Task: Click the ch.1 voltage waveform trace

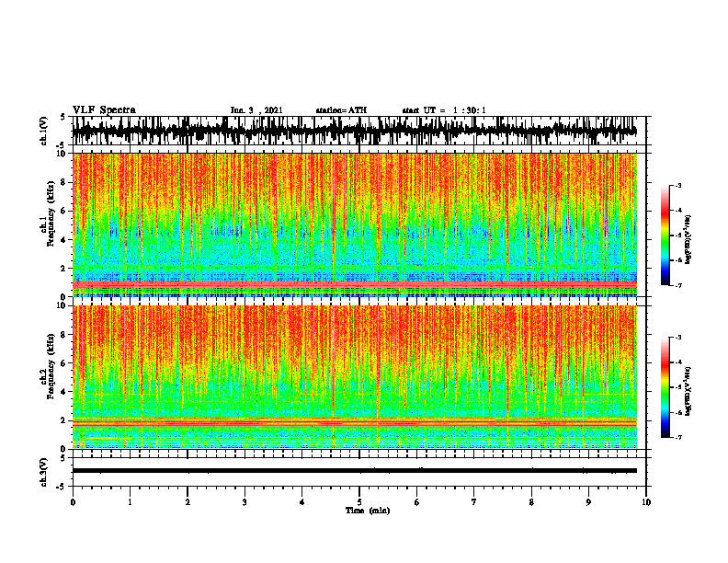Action: [x=354, y=131]
